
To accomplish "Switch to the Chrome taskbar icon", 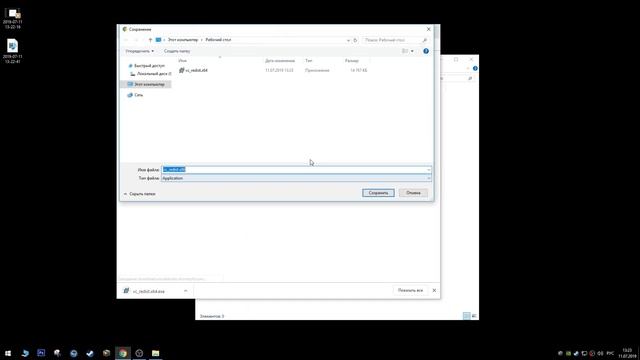I will click(123, 353).
